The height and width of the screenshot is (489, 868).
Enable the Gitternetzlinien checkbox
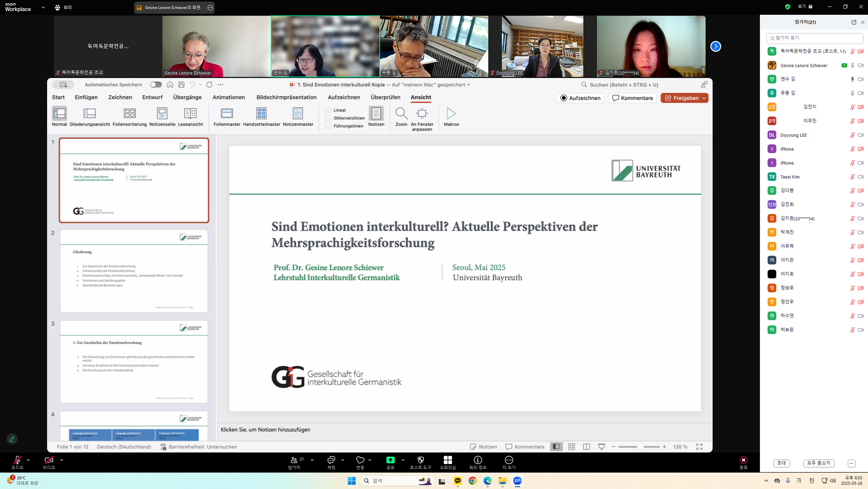pyautogui.click(x=328, y=118)
